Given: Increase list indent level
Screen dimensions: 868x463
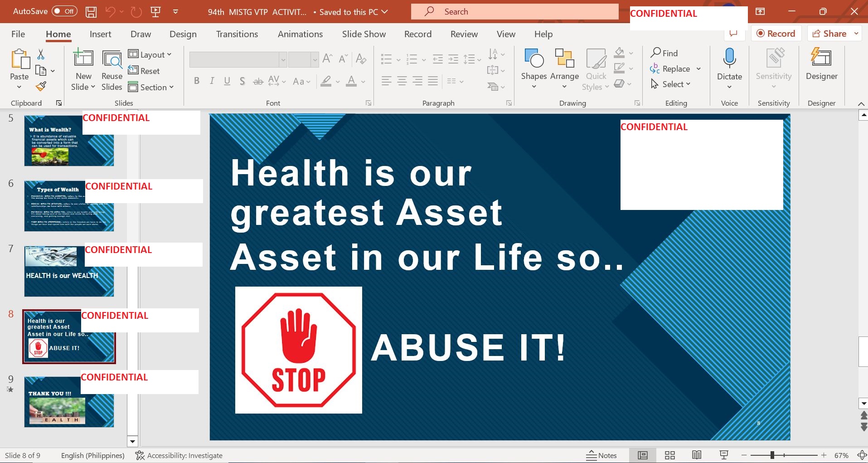Looking at the screenshot, I should pos(453,59).
